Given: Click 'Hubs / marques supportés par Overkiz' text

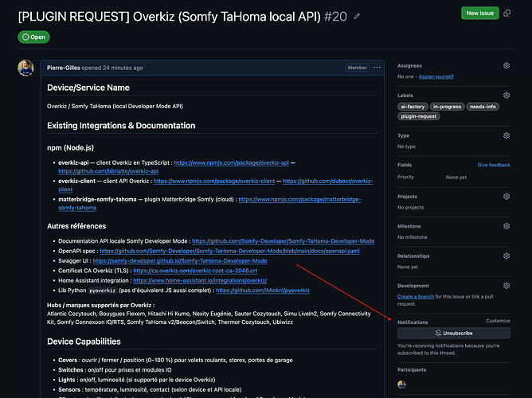Looking at the screenshot, I should tap(101, 305).
